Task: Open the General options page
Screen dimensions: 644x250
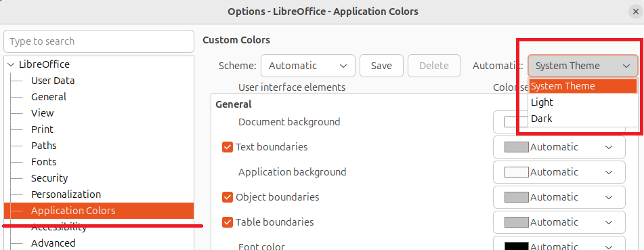Action: pyautogui.click(x=49, y=97)
